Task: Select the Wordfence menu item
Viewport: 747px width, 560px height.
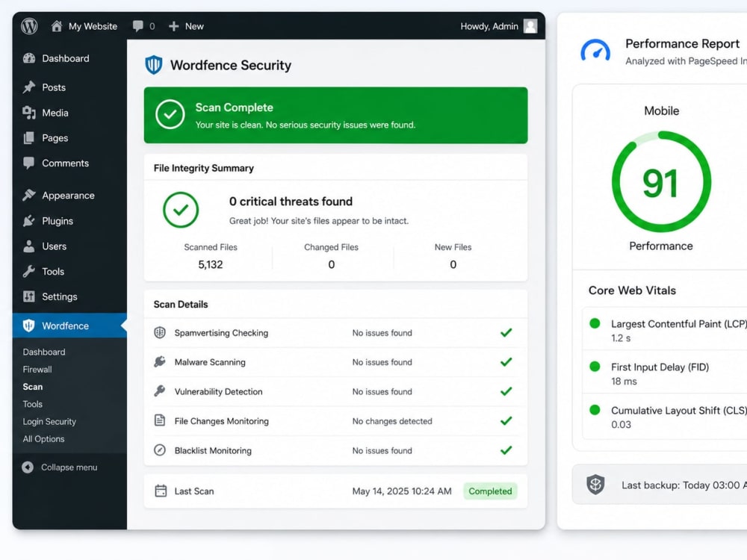Action: (69, 326)
